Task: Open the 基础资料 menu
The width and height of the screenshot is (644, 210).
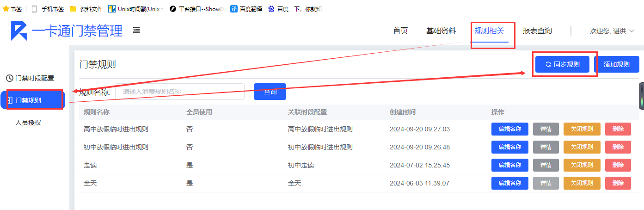Action: pos(441,31)
